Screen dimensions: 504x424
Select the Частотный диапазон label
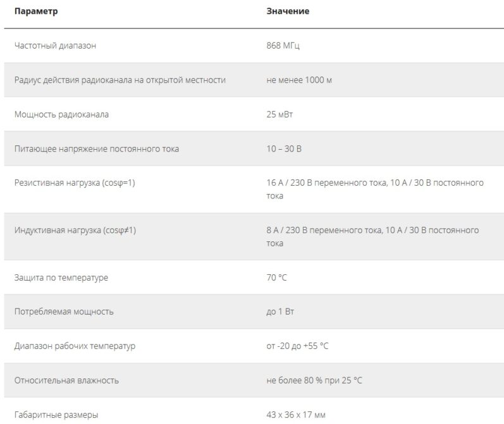click(x=55, y=45)
